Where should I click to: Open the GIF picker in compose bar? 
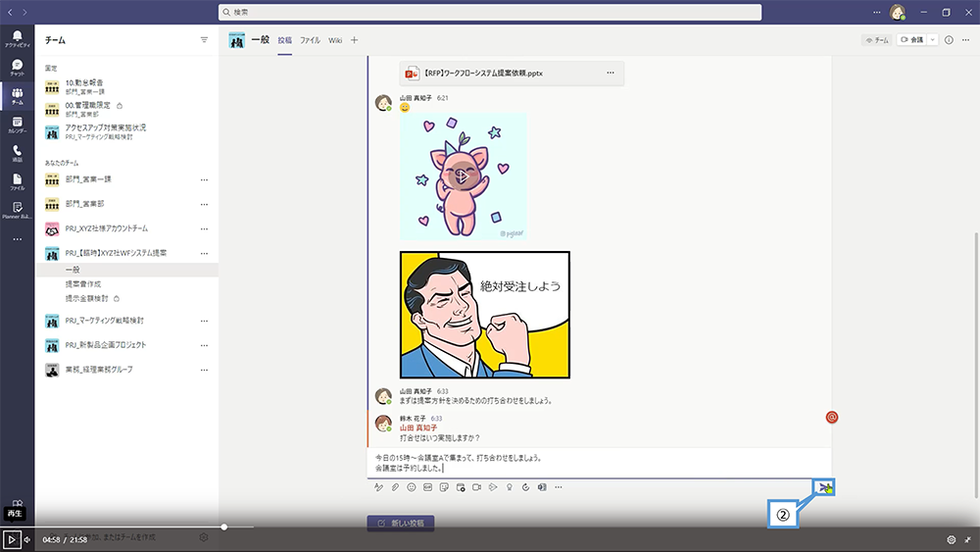coord(427,487)
